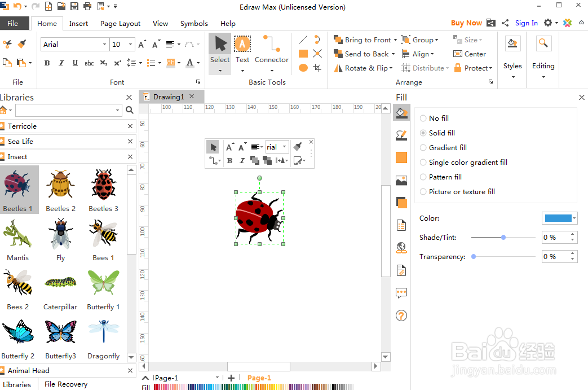Viewport: 588px width, 390px height.
Task: Select the Solid fill option
Action: click(437, 133)
